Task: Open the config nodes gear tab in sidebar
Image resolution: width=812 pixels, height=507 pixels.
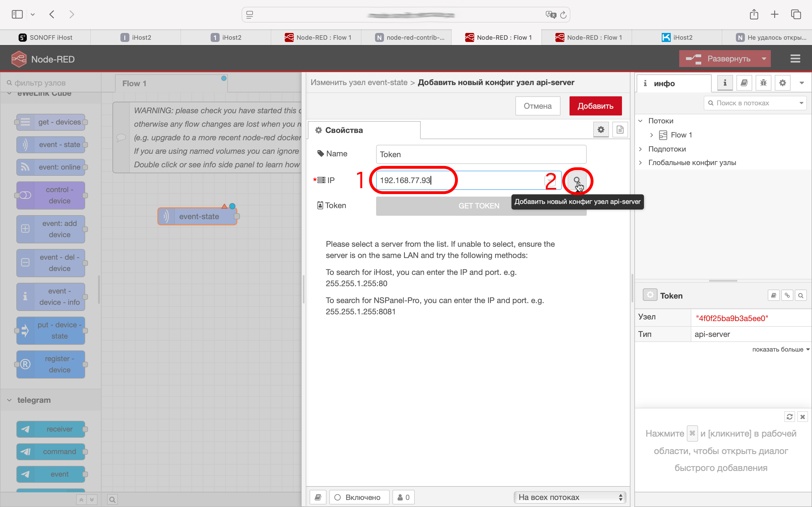Action: click(782, 83)
